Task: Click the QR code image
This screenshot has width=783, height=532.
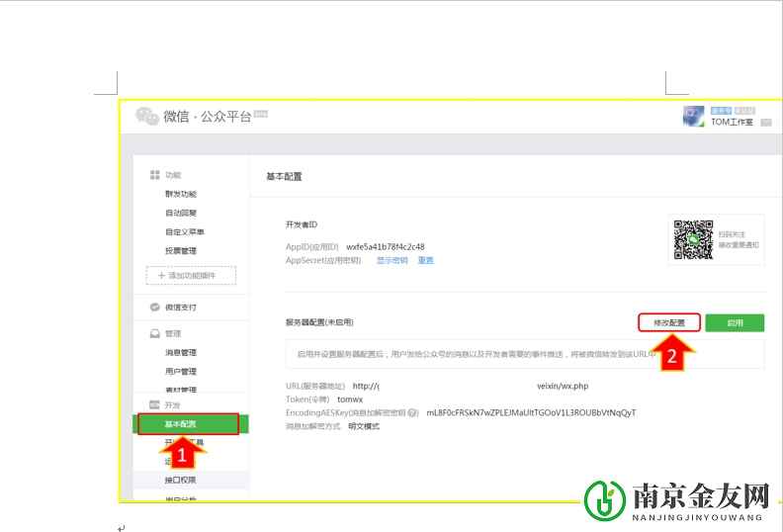Action: (693, 238)
